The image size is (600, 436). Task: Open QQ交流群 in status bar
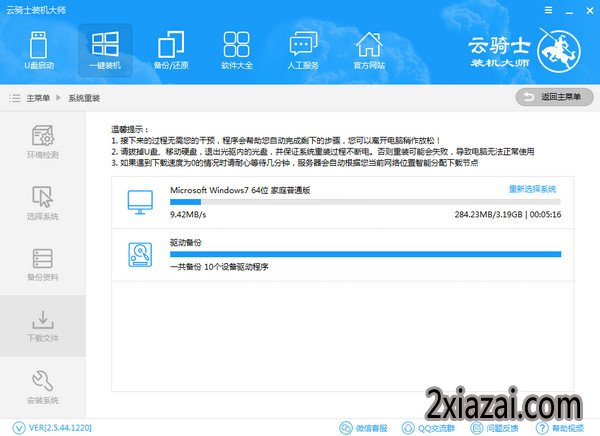point(428,428)
